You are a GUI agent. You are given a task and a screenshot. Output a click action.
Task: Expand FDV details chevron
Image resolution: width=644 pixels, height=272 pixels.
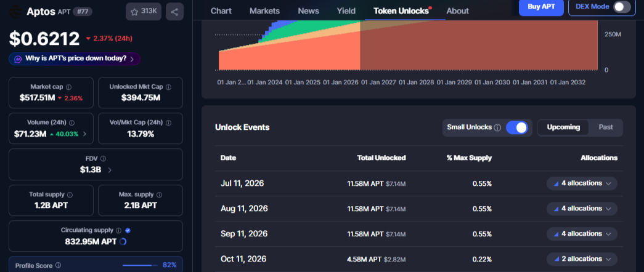[110, 170]
